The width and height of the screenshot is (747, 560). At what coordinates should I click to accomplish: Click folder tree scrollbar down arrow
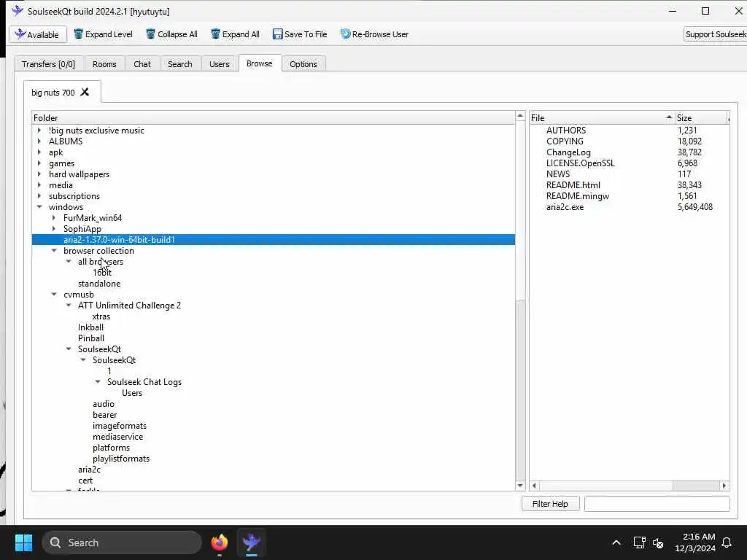tap(520, 486)
